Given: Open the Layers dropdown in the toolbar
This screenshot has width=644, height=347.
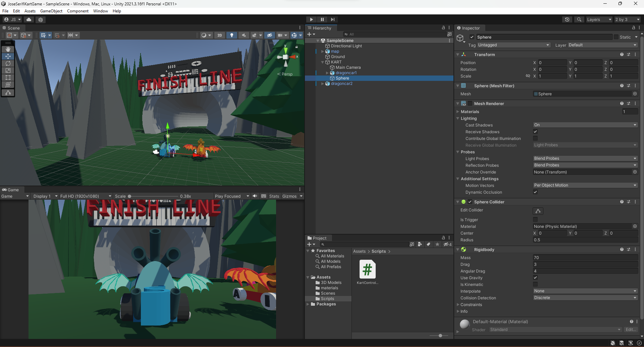Looking at the screenshot, I should 599,19.
